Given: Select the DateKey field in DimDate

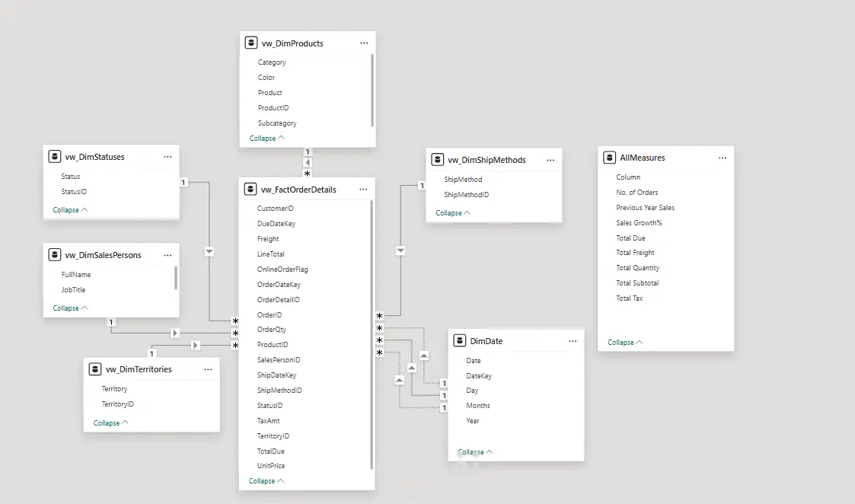Looking at the screenshot, I should pos(479,376).
